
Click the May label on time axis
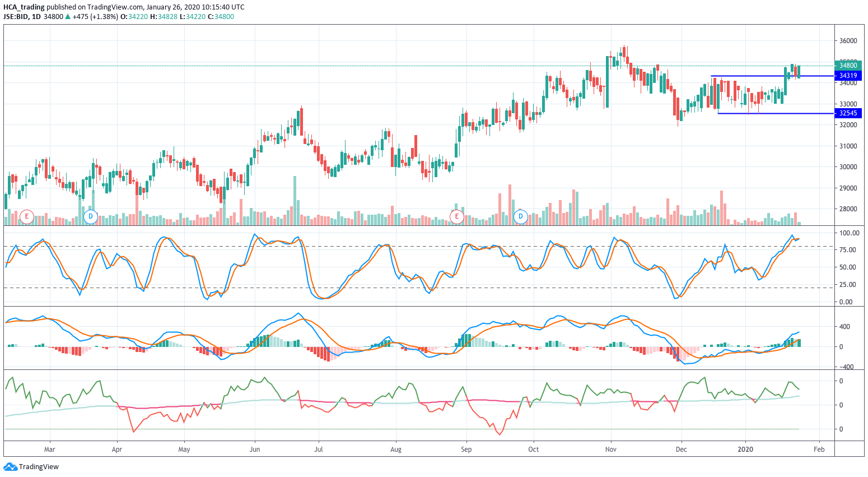pos(184,450)
